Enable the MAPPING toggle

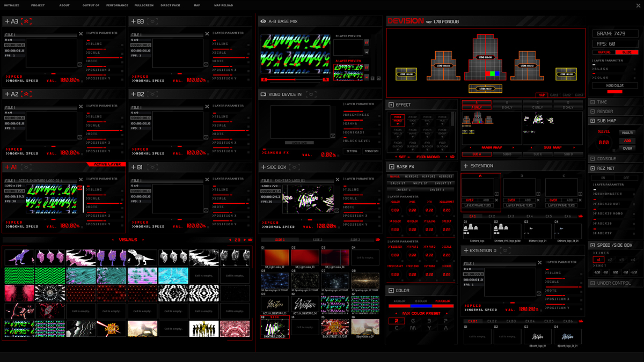click(604, 52)
